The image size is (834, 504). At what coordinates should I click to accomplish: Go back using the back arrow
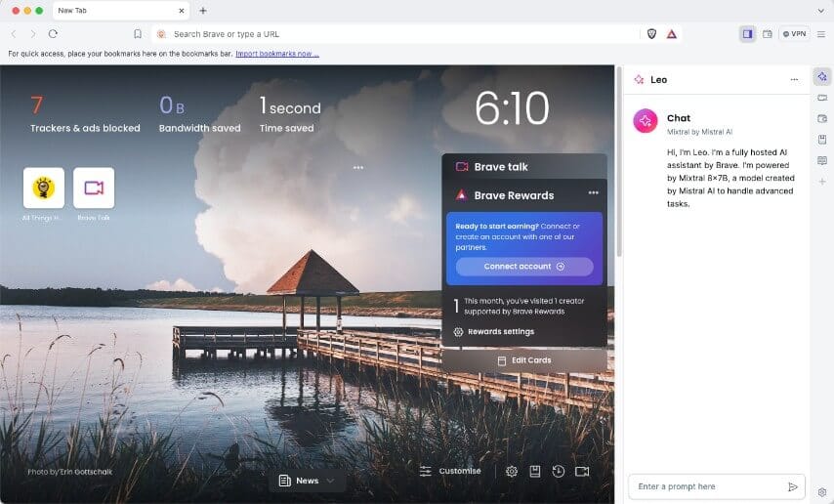(x=14, y=34)
